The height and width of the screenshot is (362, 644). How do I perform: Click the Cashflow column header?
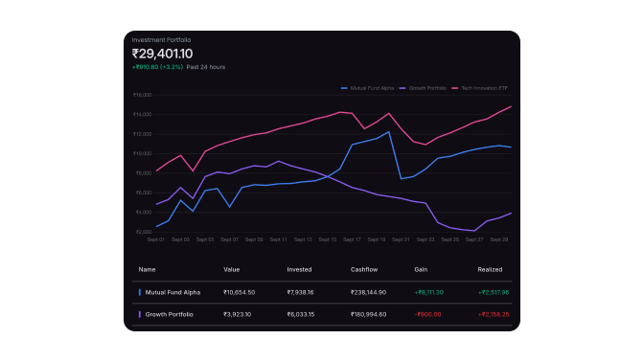click(x=364, y=270)
